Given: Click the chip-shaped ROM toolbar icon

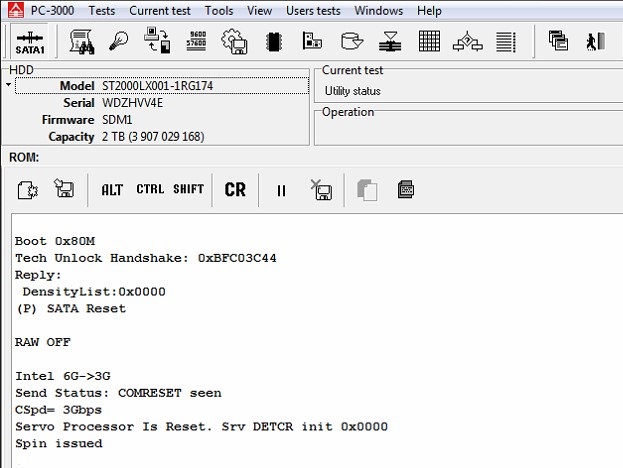Looking at the screenshot, I should (273, 42).
